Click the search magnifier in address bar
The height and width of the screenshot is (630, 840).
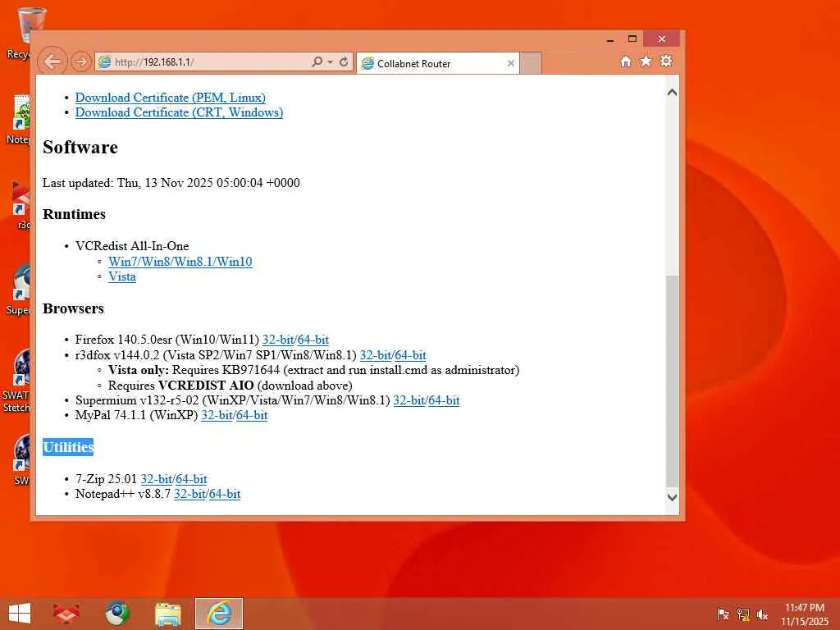(x=317, y=62)
